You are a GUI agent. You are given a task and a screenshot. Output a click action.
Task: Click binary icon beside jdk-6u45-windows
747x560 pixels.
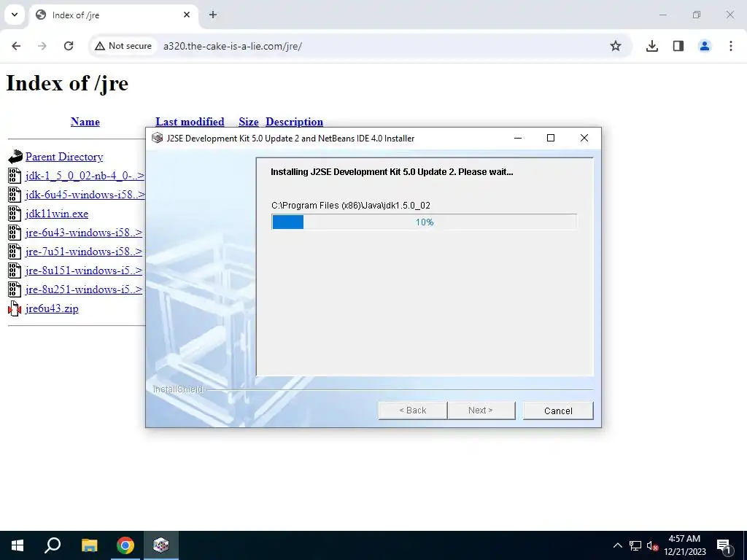coord(15,195)
